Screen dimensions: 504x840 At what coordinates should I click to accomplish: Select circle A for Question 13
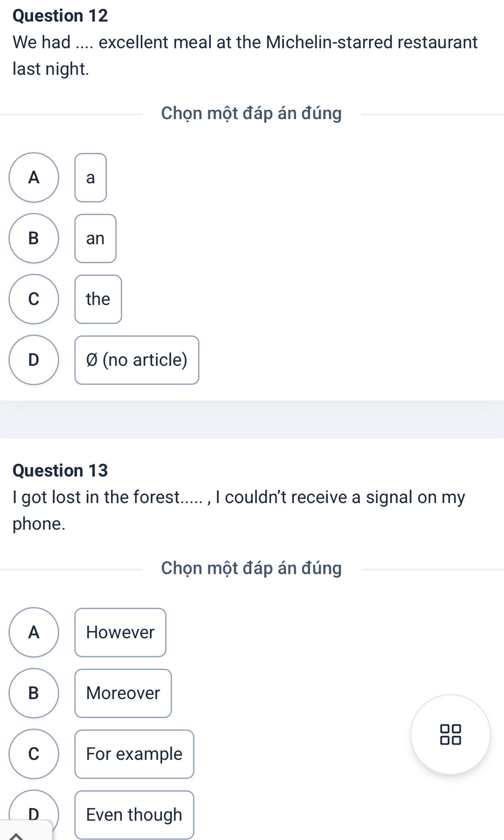(34, 632)
